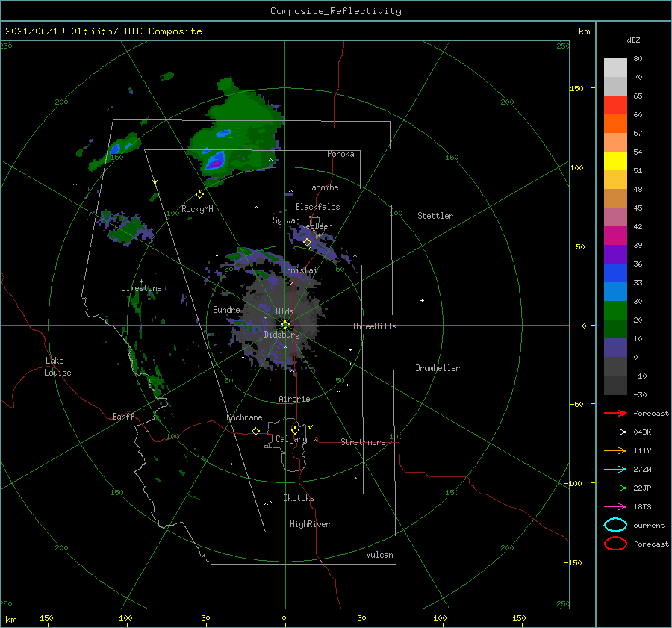672x628 pixels.
Task: Click the 20 dBZ green color swatch
Action: tap(615, 311)
